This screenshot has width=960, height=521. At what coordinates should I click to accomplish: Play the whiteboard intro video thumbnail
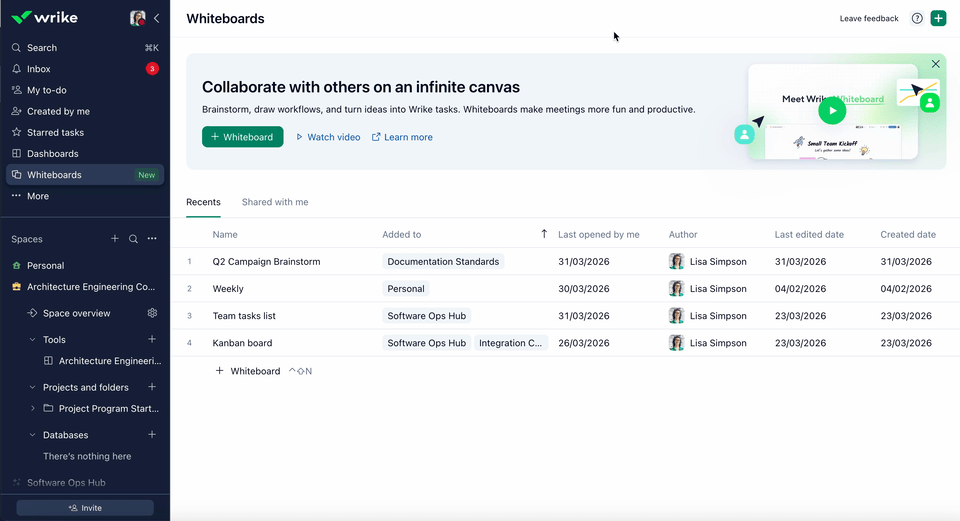coord(831,112)
